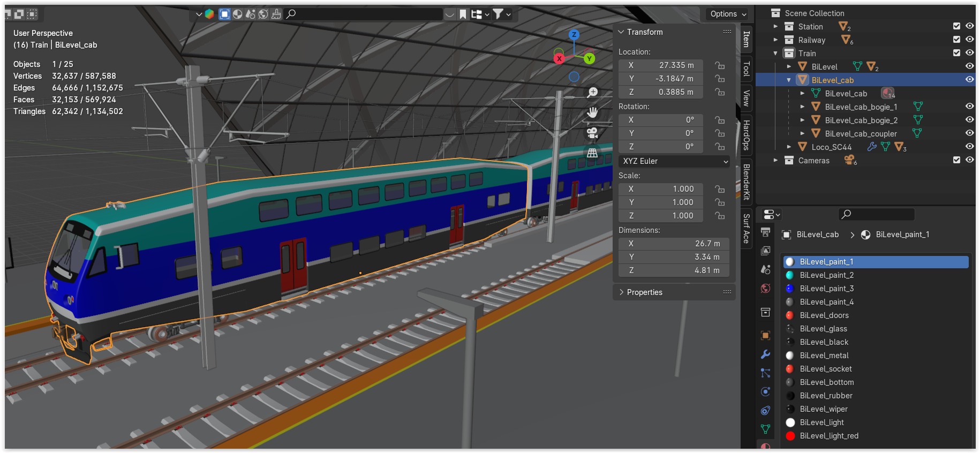The image size is (980, 453).
Task: Switch to the Tool sidebar tab
Action: [x=747, y=69]
